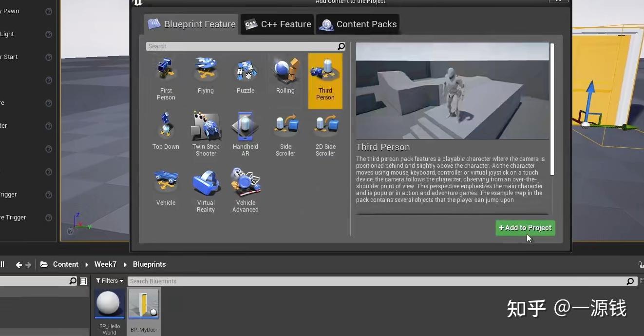Select the Twin Stick Shooter template
The width and height of the screenshot is (644, 336).
[x=206, y=133]
